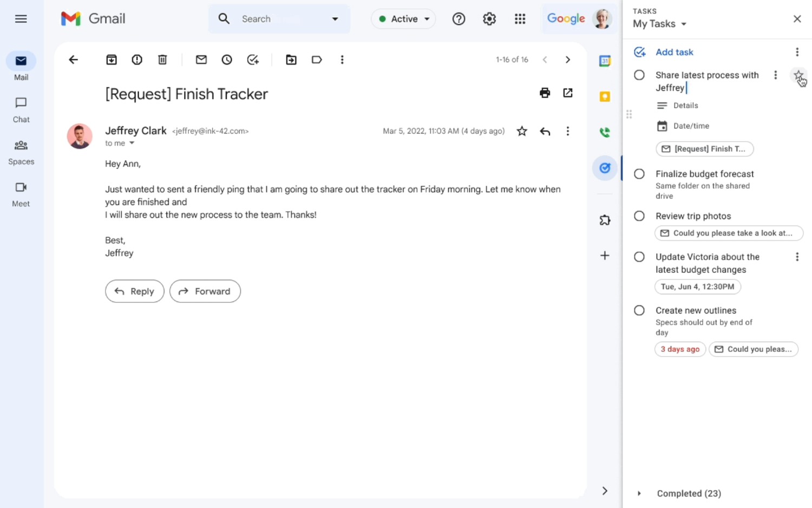The height and width of the screenshot is (508, 812).
Task: Star the message from Jeffrey Clark
Action: click(x=522, y=131)
